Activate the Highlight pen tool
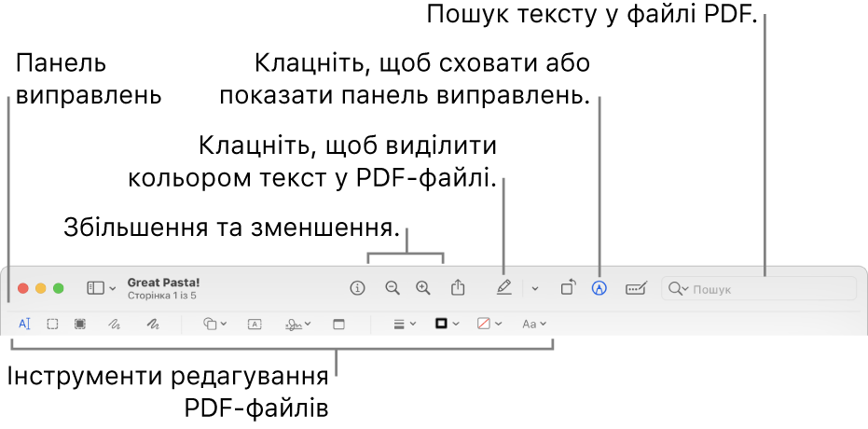The width and height of the screenshot is (868, 429). pos(503,288)
